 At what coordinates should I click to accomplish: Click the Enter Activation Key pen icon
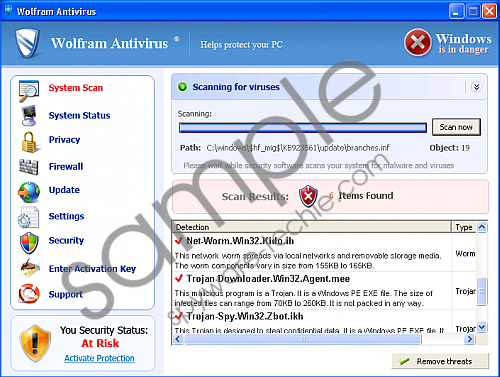click(29, 268)
